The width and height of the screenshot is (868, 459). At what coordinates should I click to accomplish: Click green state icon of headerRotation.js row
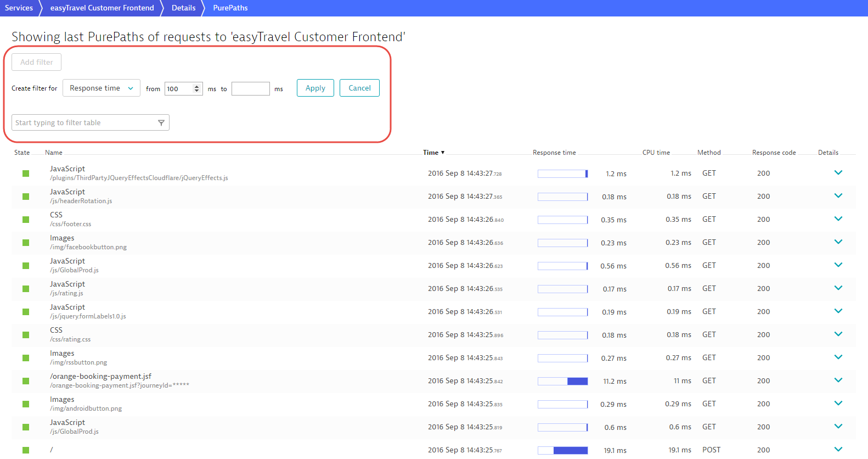(26, 197)
